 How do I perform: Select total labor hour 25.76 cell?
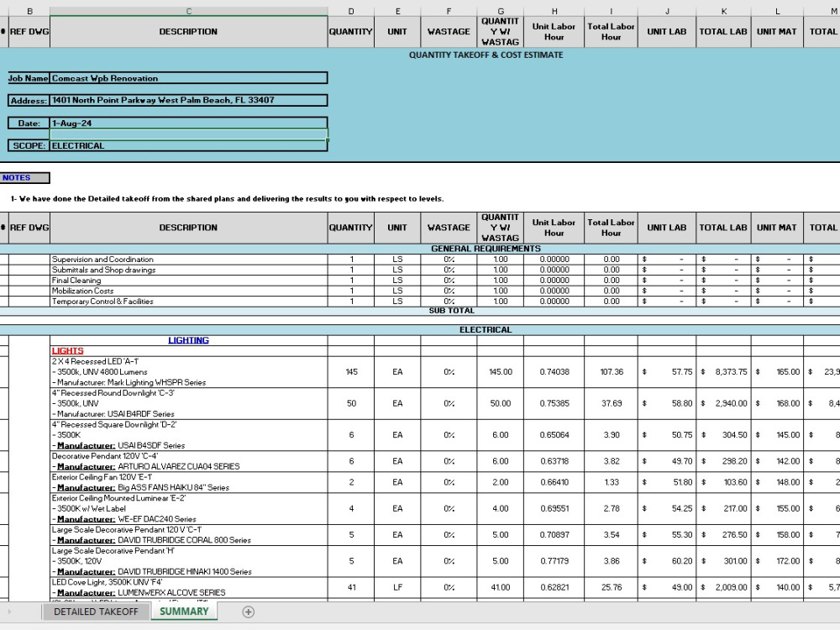click(612, 588)
